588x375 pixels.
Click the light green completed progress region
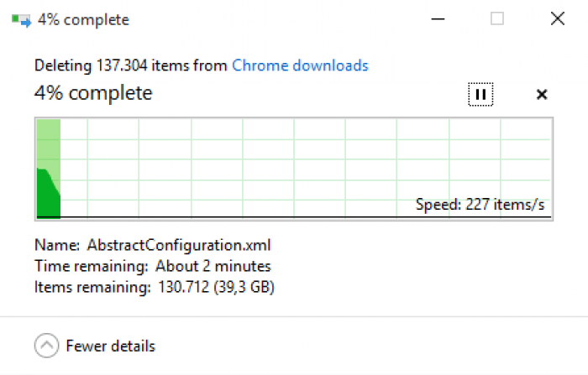(x=49, y=144)
